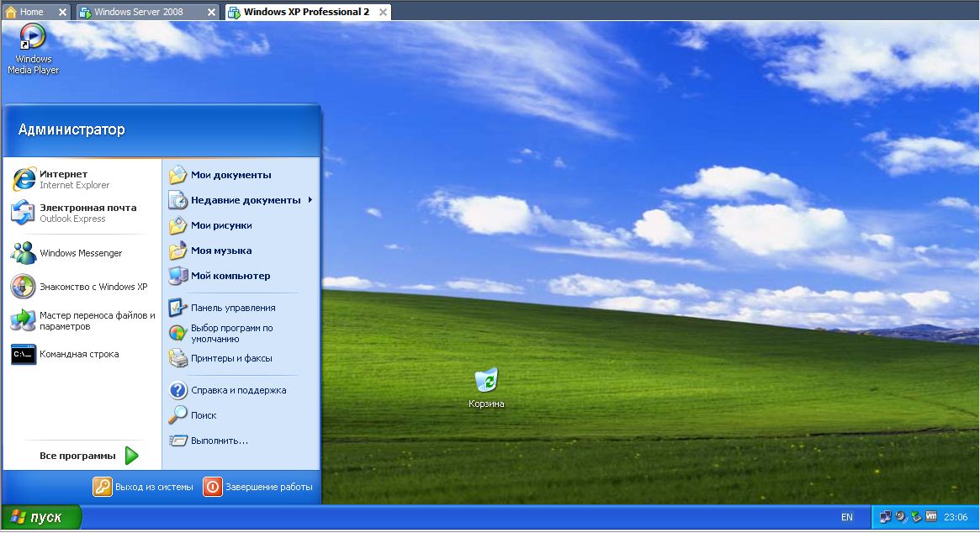Open Электронная почта Outlook Express
This screenshot has width=980, height=533.
point(82,213)
